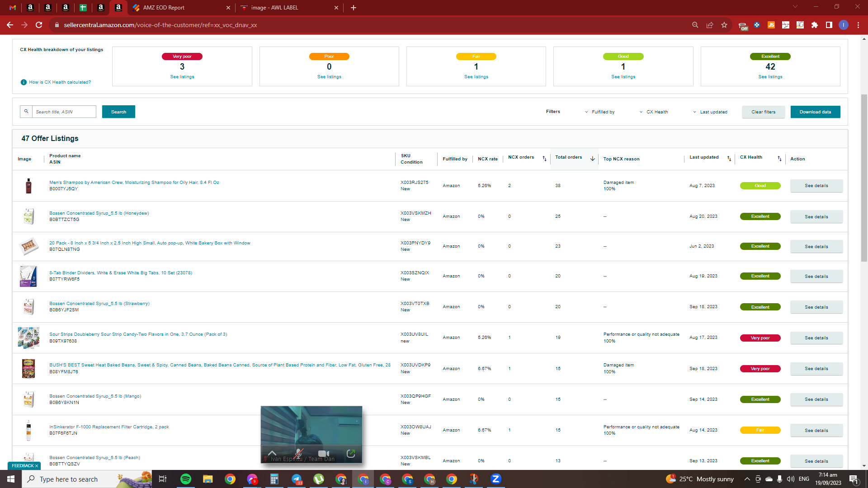Screen dimensions: 868x488
Task: Open the green plus-icon pinned tab
Action: point(83,8)
